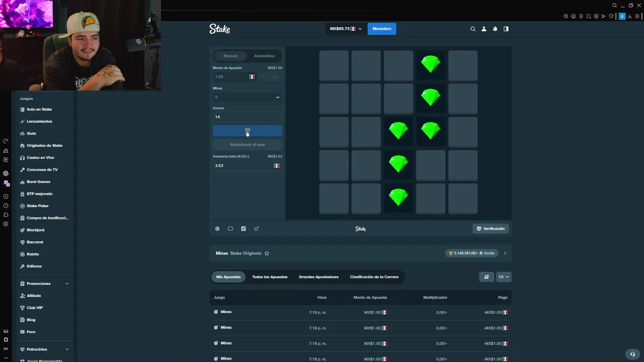Click the blue cashout button
This screenshot has height=362, width=644.
tap(247, 131)
